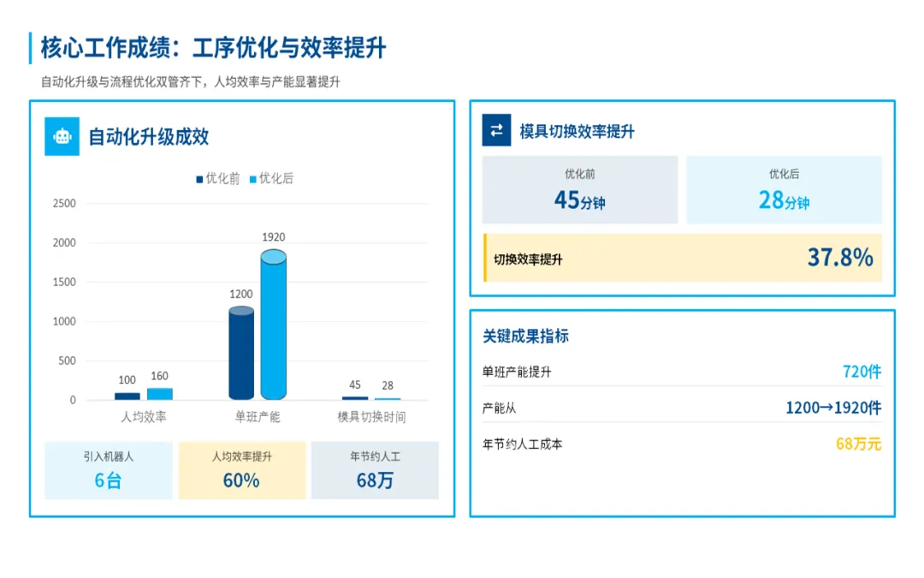Click the 优化前 legend label in chart
The image size is (924, 578).
222,179
